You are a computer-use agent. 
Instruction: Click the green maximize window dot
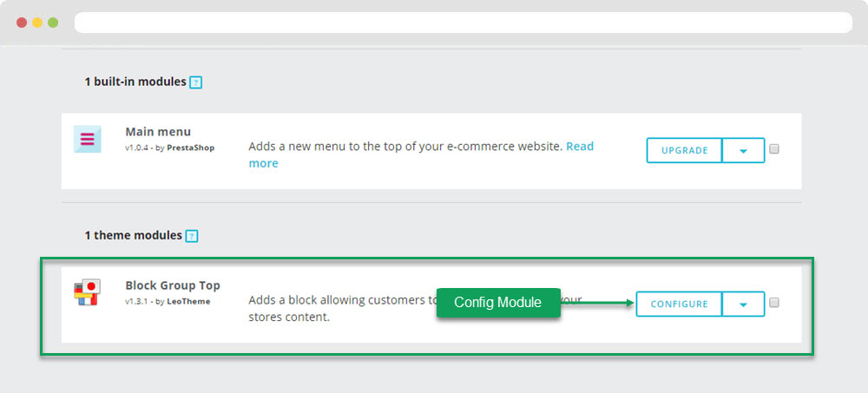(53, 23)
